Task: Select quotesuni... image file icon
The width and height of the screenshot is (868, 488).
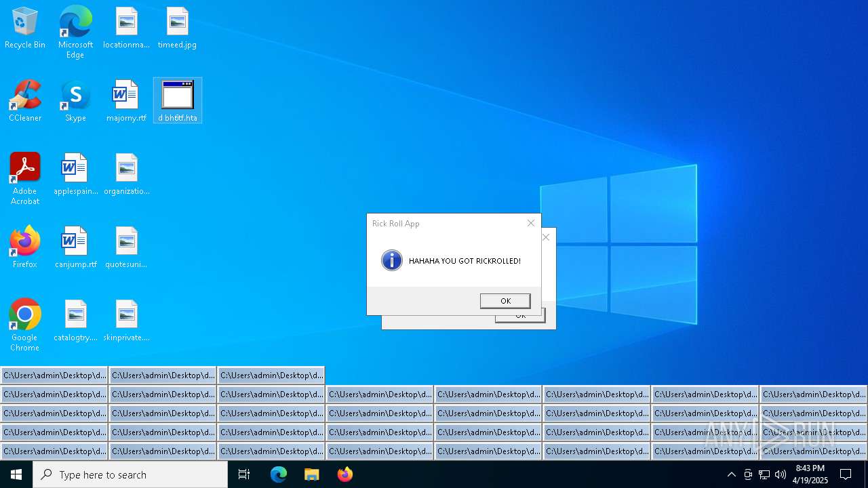Action: pos(126,248)
